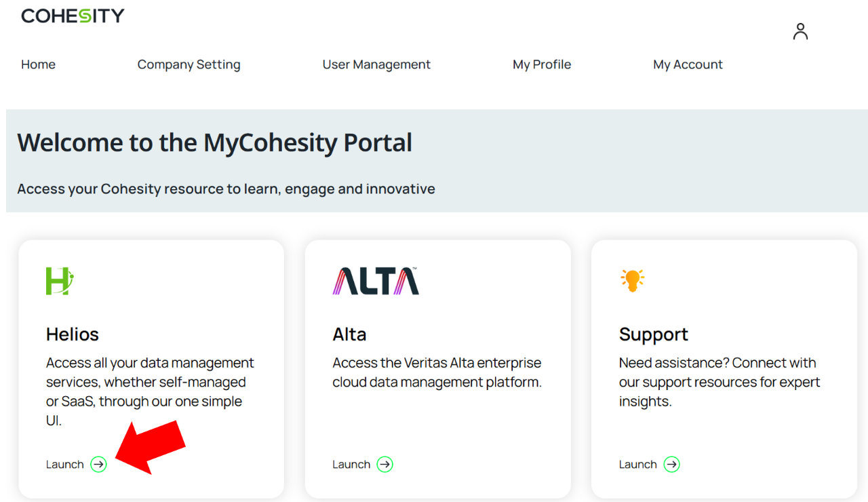868x502 pixels.
Task: Launch Support via the Launch link
Action: pos(637,465)
